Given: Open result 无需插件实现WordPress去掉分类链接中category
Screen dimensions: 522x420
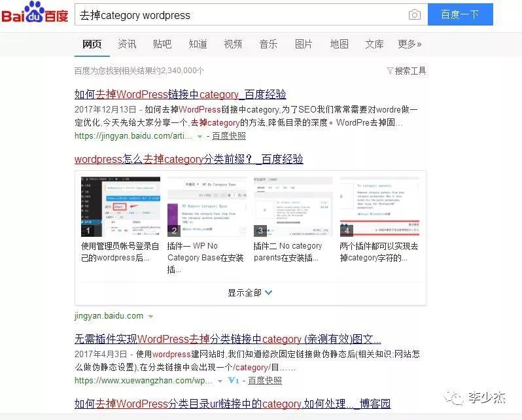Looking at the screenshot, I should pos(228,339).
